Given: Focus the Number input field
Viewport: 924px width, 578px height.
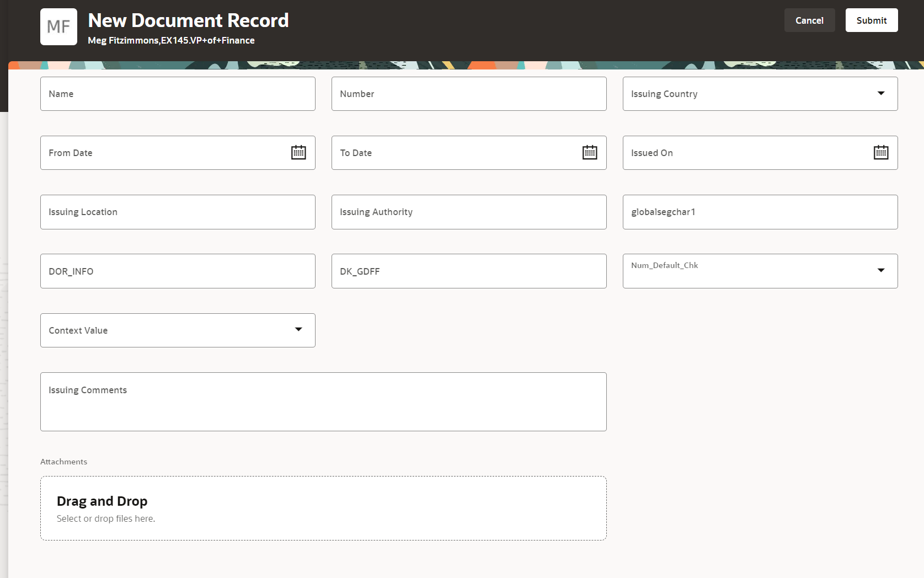Looking at the screenshot, I should pos(469,94).
